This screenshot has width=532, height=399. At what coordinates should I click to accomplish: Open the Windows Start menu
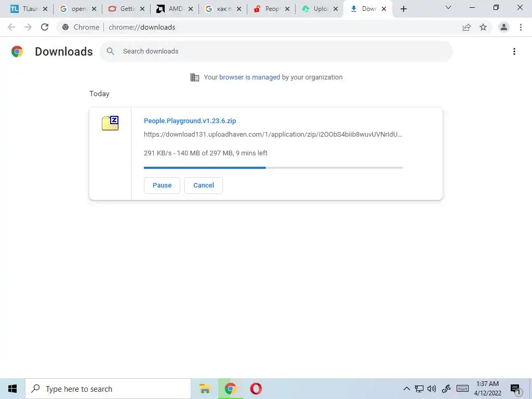pos(12,389)
